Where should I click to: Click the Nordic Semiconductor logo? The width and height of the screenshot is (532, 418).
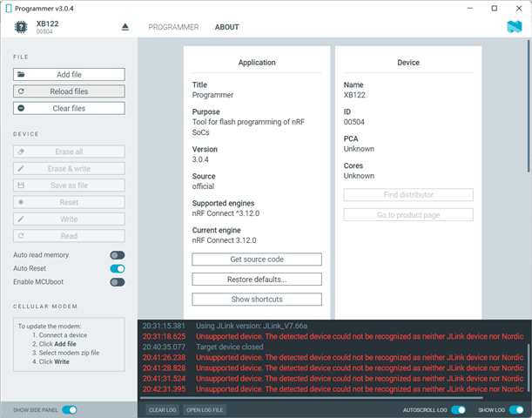515,27
